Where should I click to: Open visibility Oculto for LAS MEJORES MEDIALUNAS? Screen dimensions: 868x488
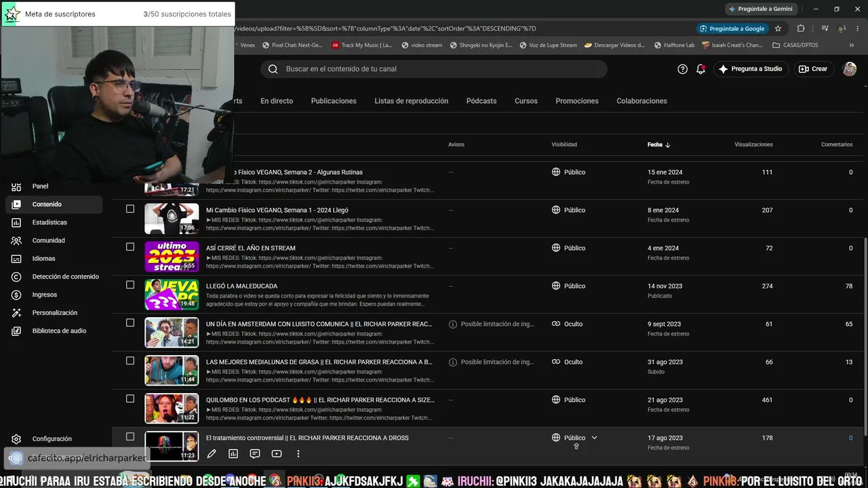(x=568, y=362)
